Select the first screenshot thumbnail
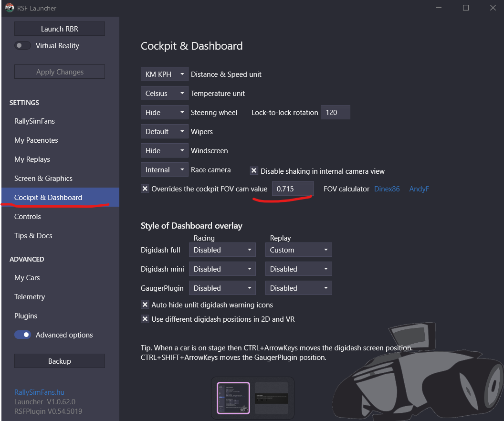The image size is (504, 421). coord(233,398)
